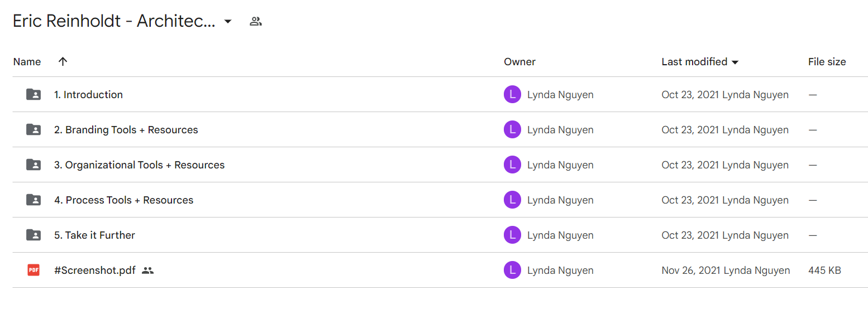Open the Eric Reinholdt folder title dropdown arrow
868x314 pixels.
pos(227,22)
